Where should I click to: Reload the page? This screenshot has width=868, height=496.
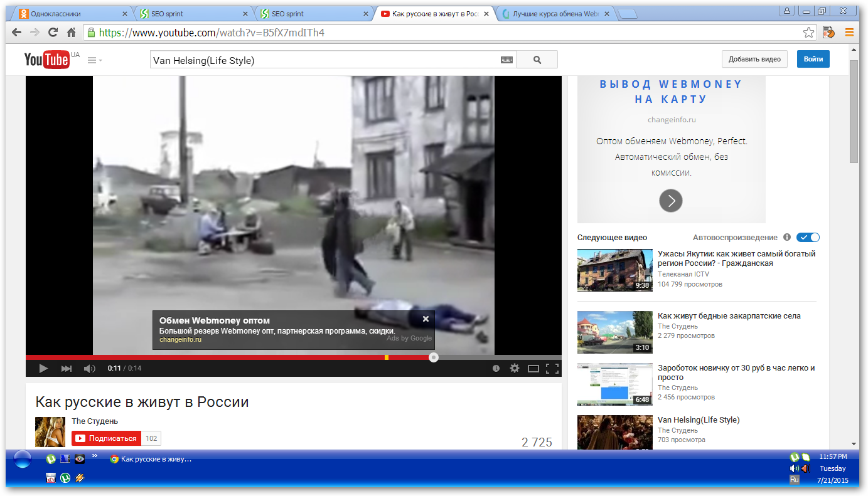pos(53,33)
